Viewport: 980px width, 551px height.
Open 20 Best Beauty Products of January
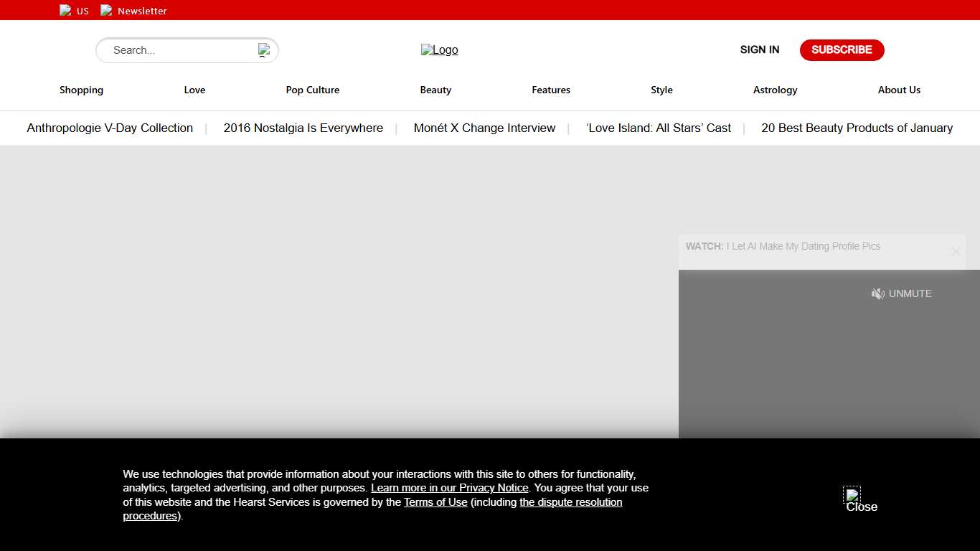[857, 128]
